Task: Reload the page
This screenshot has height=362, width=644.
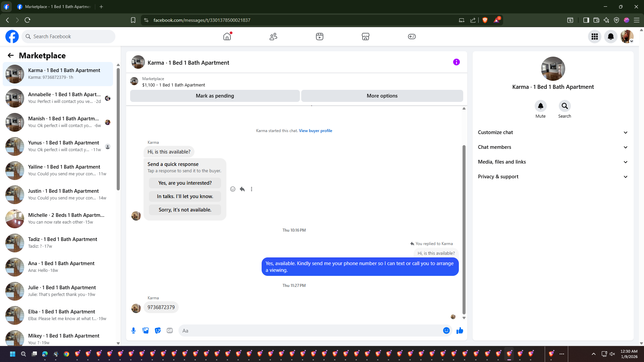Action: [28, 20]
